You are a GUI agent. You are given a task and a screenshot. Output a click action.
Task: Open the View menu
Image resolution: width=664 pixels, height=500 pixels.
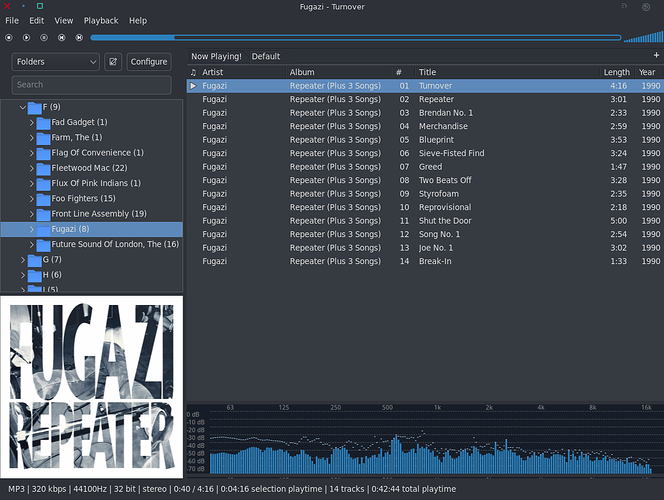(64, 20)
